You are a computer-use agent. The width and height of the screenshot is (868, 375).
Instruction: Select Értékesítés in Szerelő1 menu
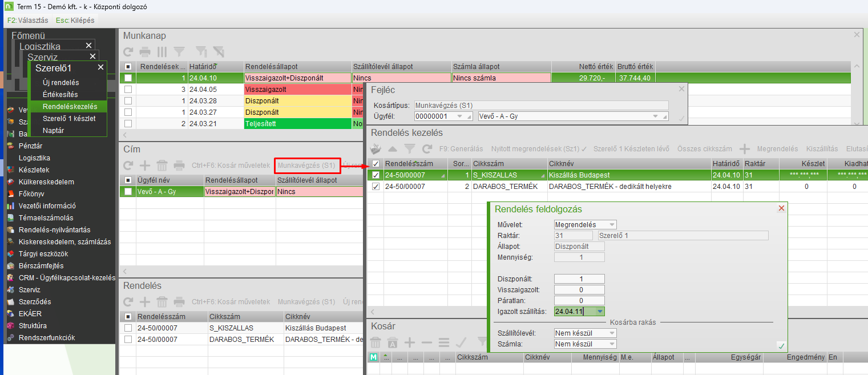pyautogui.click(x=60, y=94)
